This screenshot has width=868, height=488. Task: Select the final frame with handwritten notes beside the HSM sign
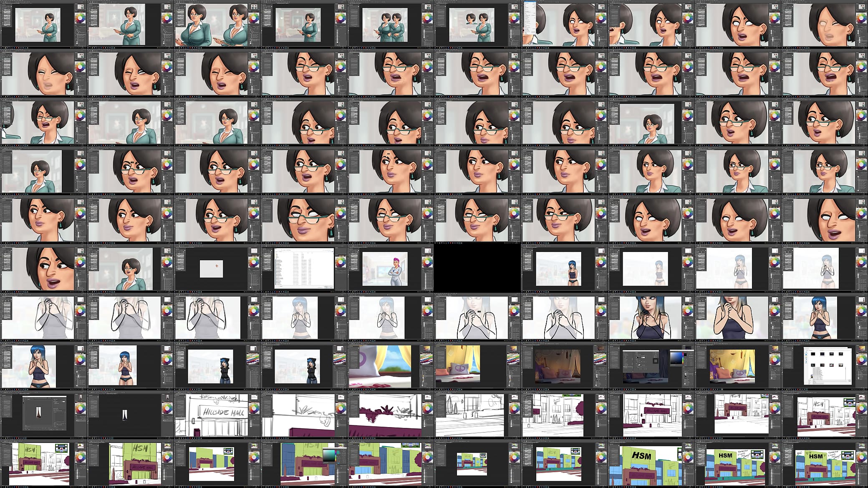824,463
